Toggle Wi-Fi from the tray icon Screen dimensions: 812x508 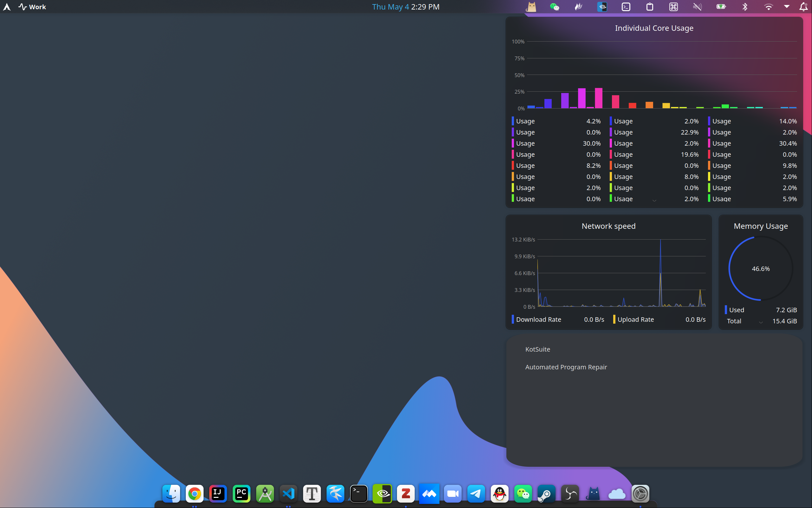point(768,7)
